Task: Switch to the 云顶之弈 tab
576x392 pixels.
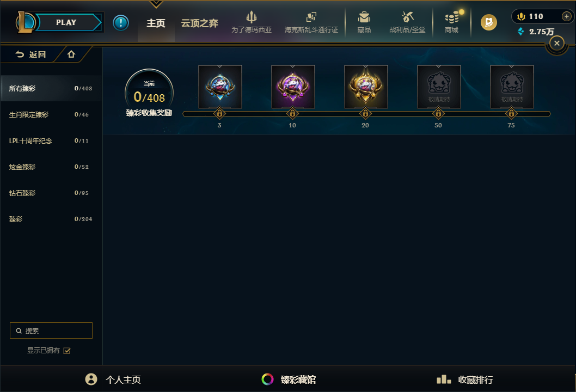Action: click(199, 23)
